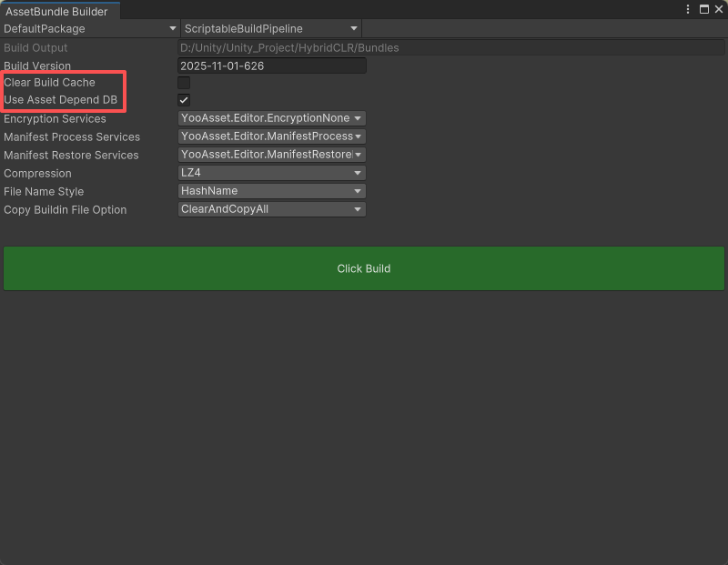Click the Use Asset Depend DB label

click(x=60, y=100)
